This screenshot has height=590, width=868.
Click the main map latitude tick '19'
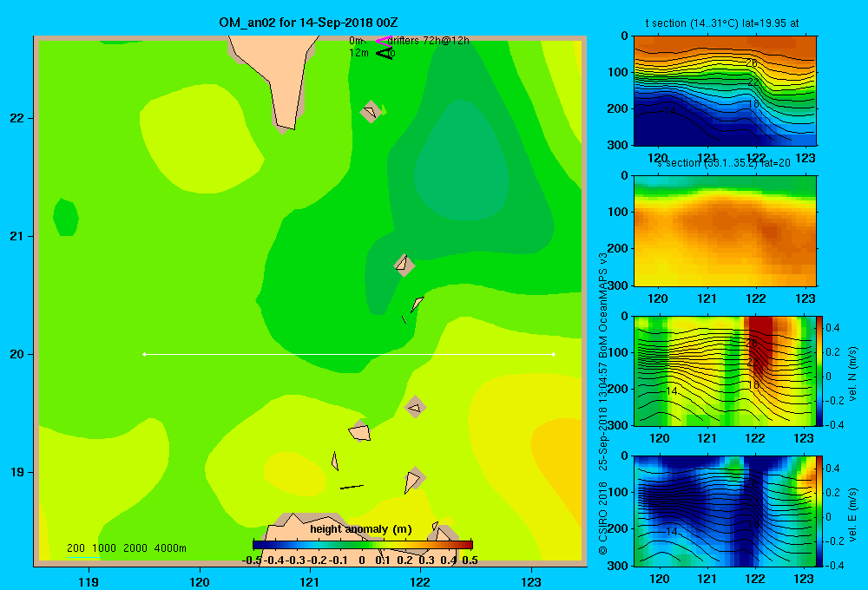(x=16, y=472)
